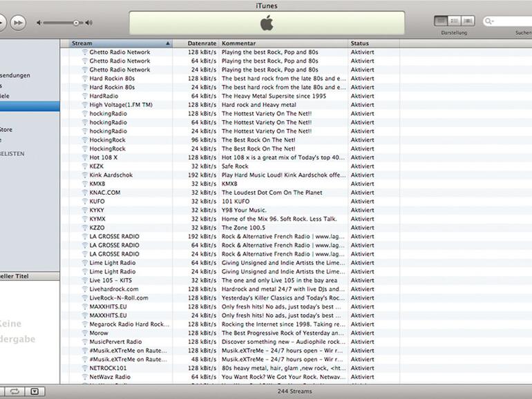The width and height of the screenshot is (532, 399).
Task: Click stream icon of KMXB
Action: point(85,184)
